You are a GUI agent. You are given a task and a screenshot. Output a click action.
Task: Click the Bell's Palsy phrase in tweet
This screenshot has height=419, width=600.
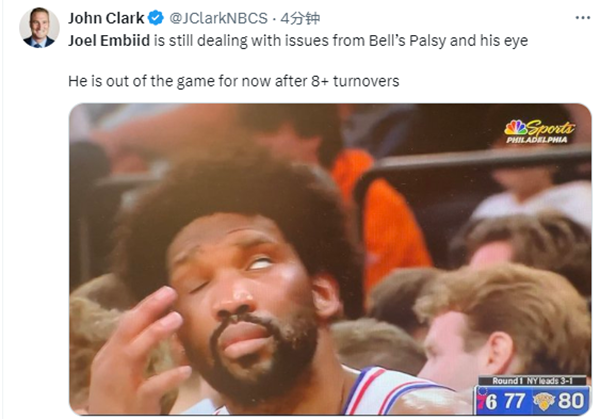pyautogui.click(x=407, y=41)
